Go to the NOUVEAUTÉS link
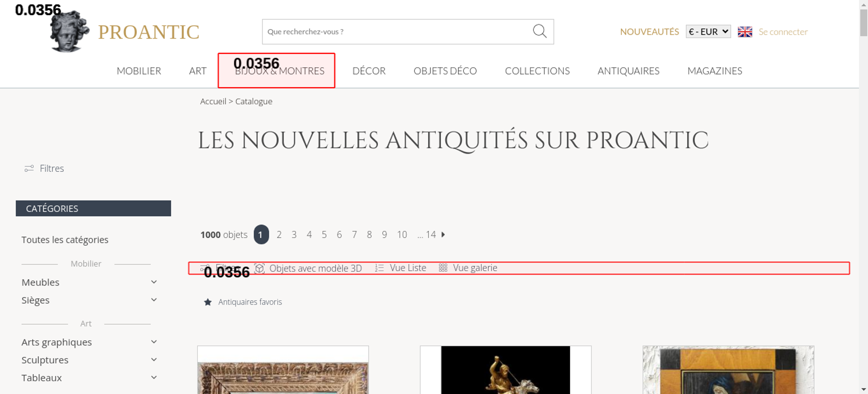Screen dimensions: 868x394 pyautogui.click(x=649, y=32)
